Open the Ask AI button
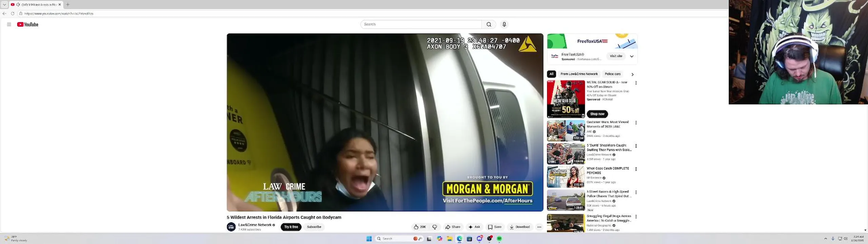The height and width of the screenshot is (244, 868). click(x=474, y=227)
